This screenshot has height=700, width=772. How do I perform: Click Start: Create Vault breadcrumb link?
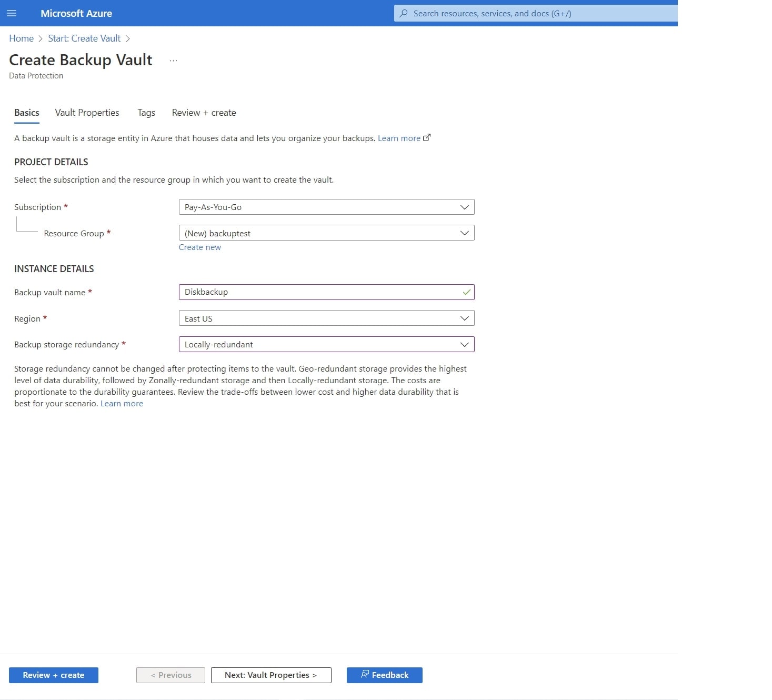(84, 38)
